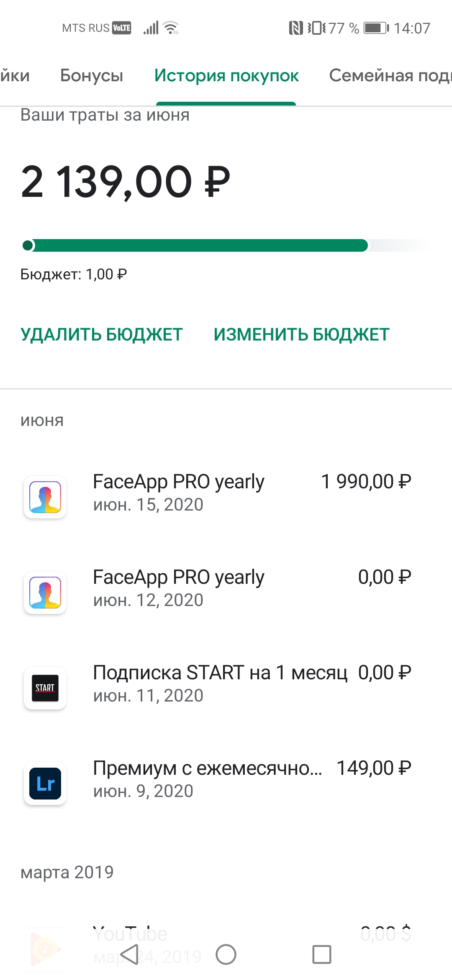Click the green budget progress bar
The image size is (452, 980).
(196, 245)
